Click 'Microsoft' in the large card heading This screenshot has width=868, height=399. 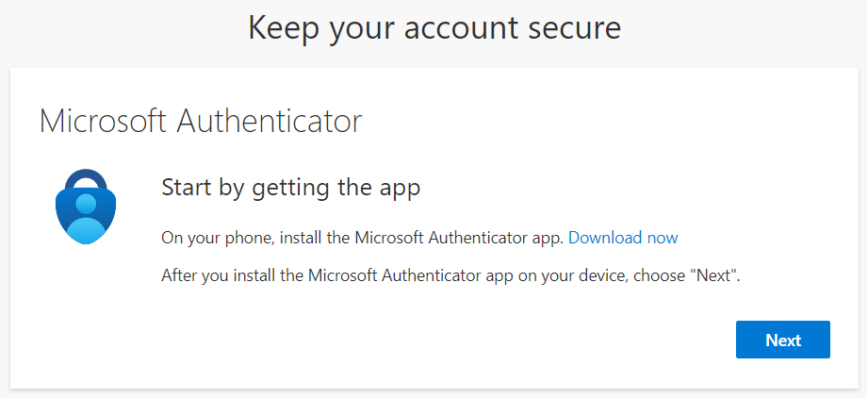coord(103,122)
